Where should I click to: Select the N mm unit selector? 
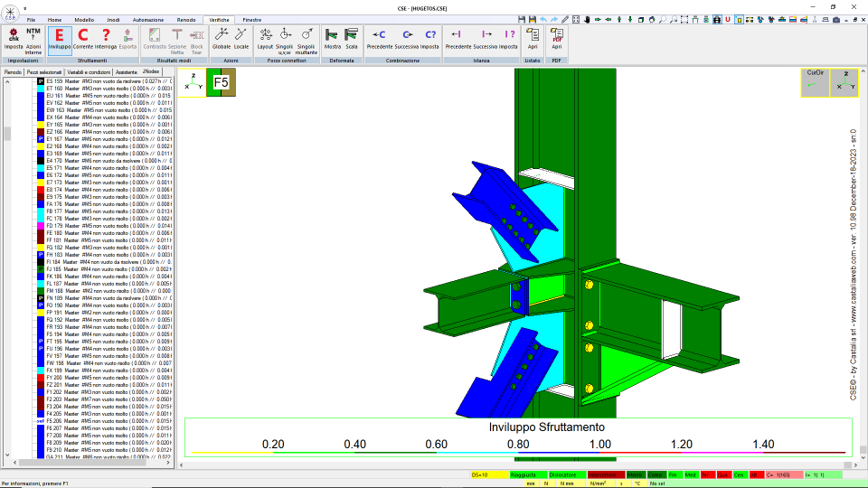(x=567, y=483)
